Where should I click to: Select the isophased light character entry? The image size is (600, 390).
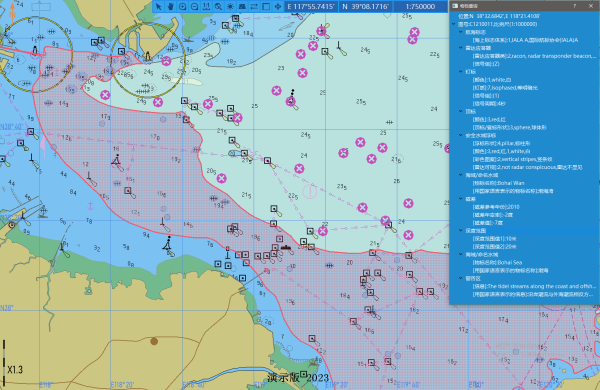pyautogui.click(x=505, y=88)
